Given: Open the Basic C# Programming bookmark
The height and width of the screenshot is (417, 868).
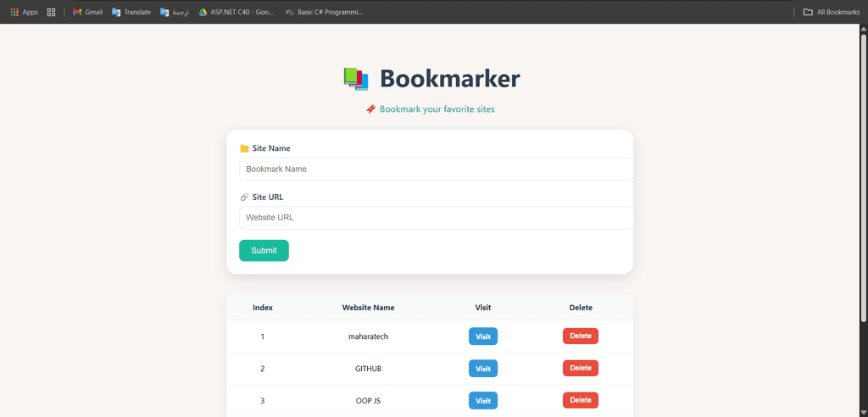Looking at the screenshot, I should tap(324, 12).
